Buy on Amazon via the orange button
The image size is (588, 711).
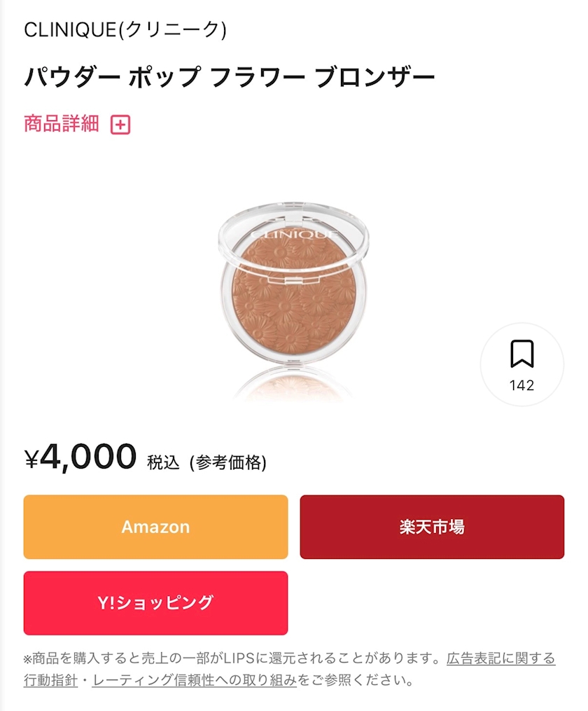click(155, 527)
